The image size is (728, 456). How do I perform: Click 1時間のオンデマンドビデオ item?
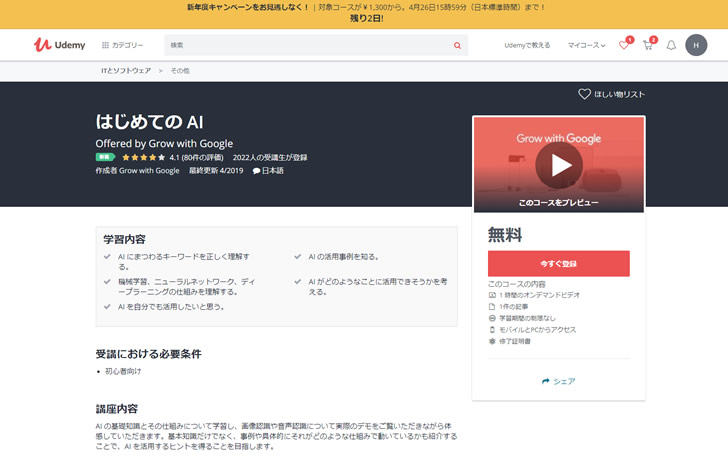point(534,295)
